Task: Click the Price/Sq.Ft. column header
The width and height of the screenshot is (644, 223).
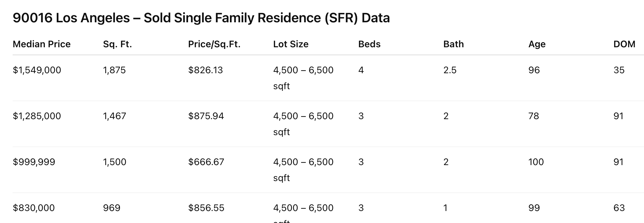Action: (214, 44)
